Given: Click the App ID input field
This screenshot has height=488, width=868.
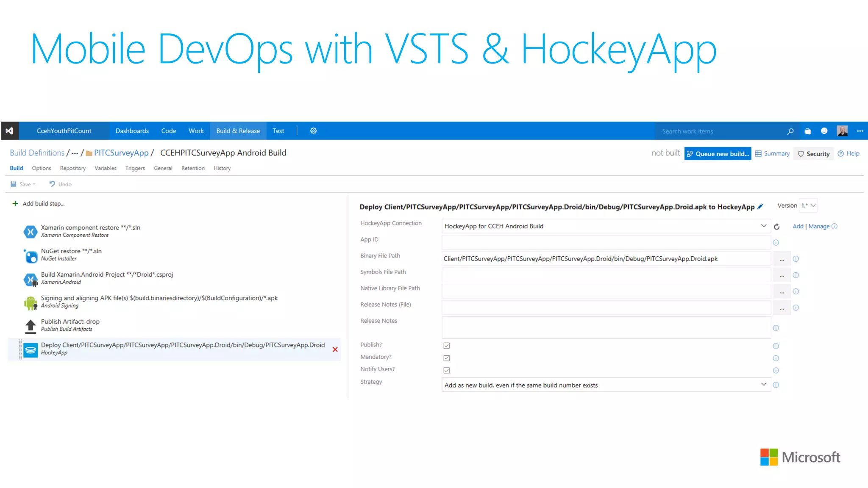Looking at the screenshot, I should [x=606, y=243].
